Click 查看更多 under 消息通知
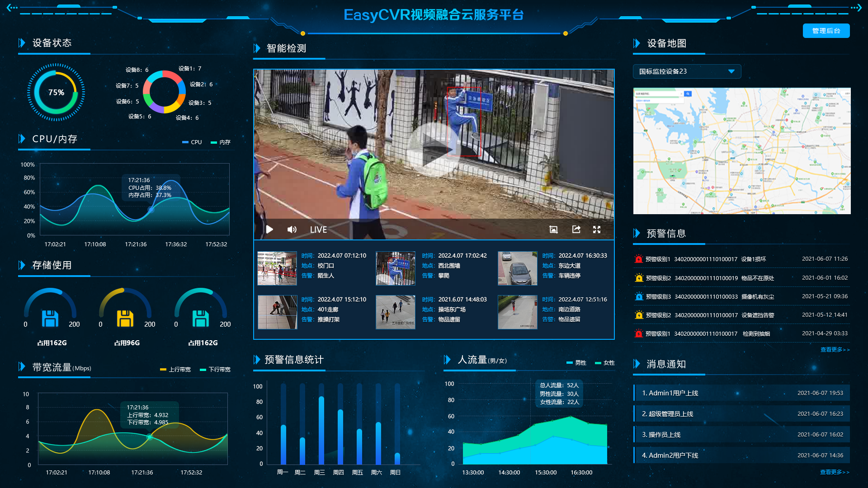Screen dimensions: 868x488 point(834,472)
